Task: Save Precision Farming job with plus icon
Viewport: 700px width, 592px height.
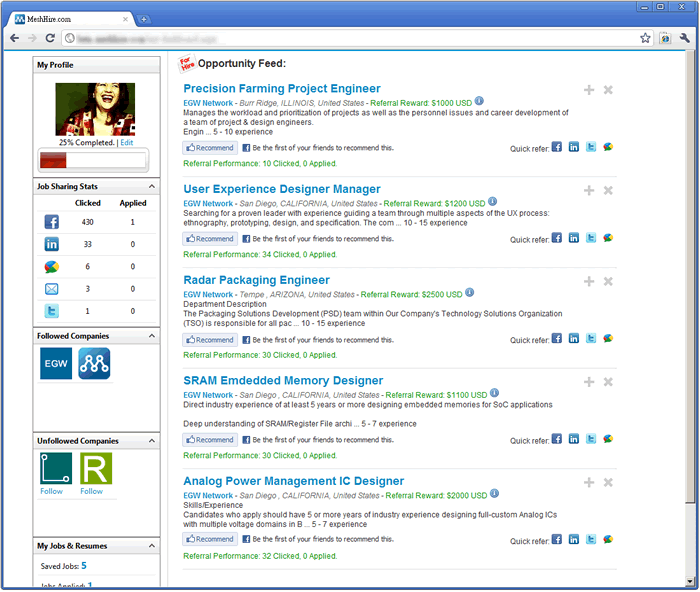Action: click(x=589, y=90)
